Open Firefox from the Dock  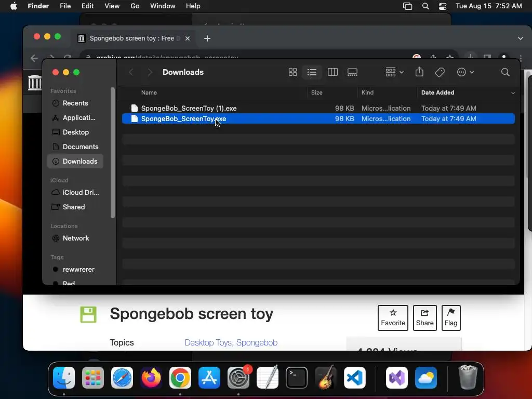(151, 377)
